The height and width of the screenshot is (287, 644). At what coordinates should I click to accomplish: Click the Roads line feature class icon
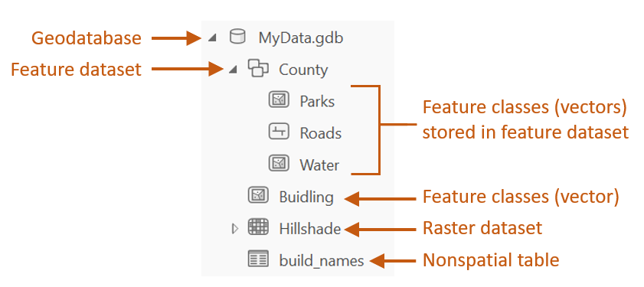click(279, 132)
